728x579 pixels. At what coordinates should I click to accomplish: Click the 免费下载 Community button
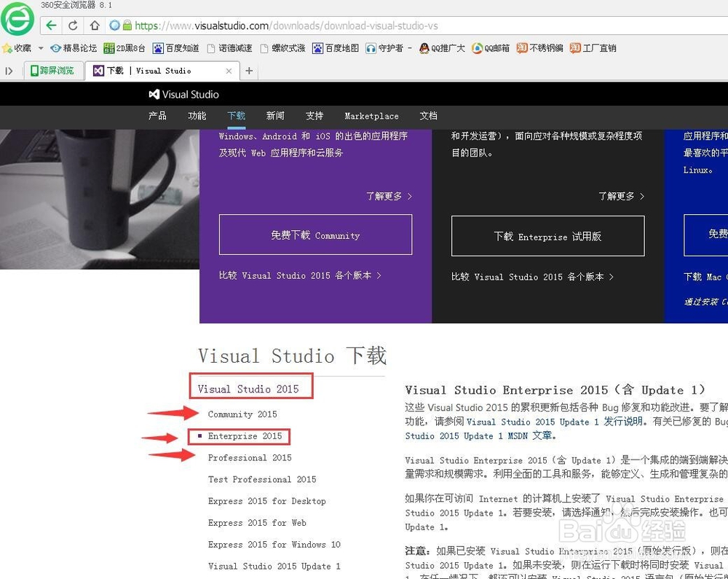[x=314, y=235]
